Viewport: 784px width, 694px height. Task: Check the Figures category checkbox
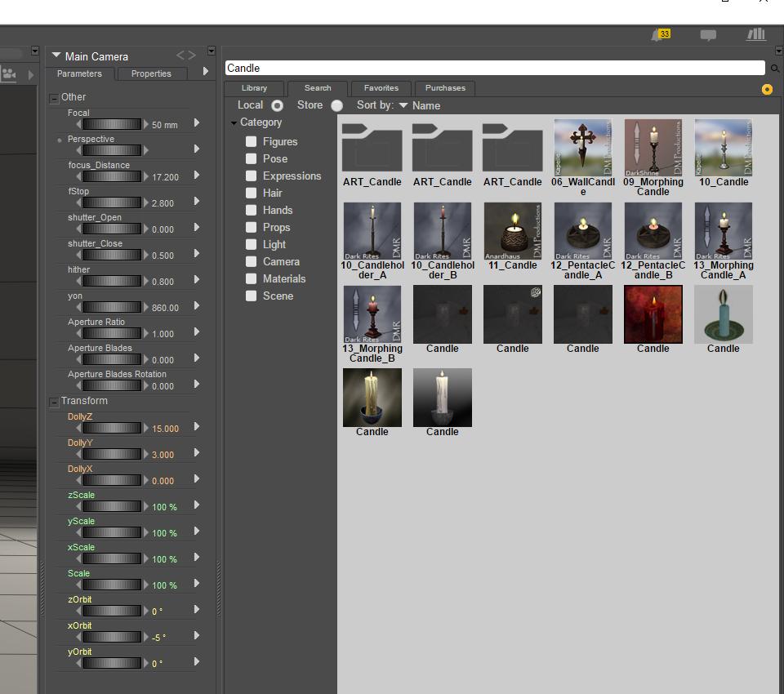[251, 141]
